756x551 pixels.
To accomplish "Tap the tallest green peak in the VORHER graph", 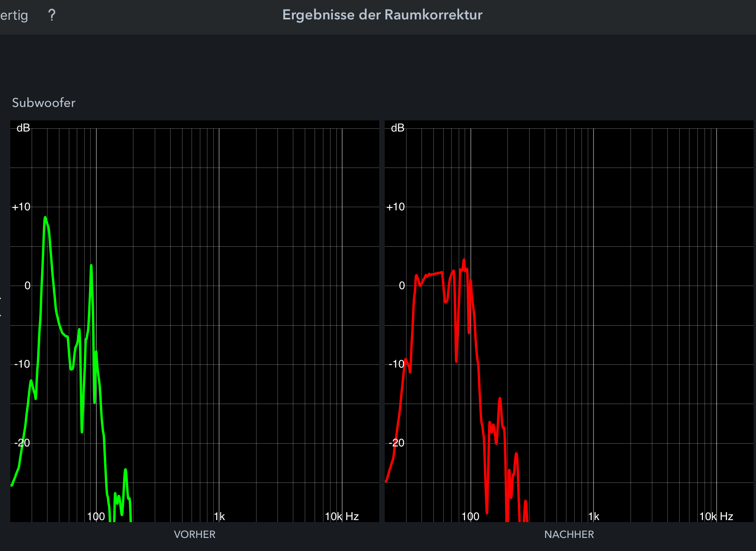I will click(x=45, y=219).
